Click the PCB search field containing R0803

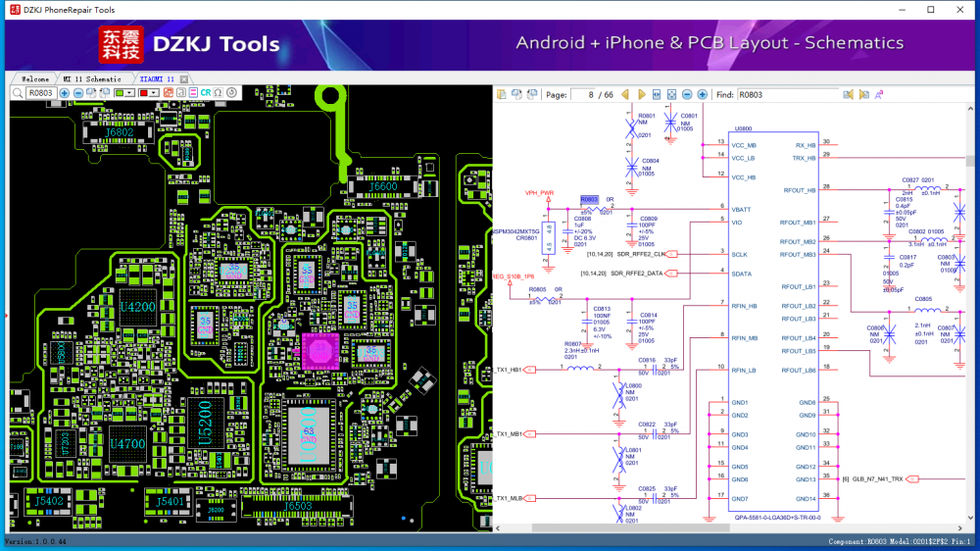click(x=40, y=92)
